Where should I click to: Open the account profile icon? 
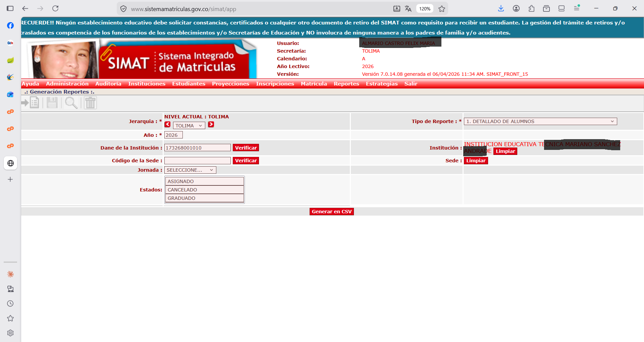516,8
